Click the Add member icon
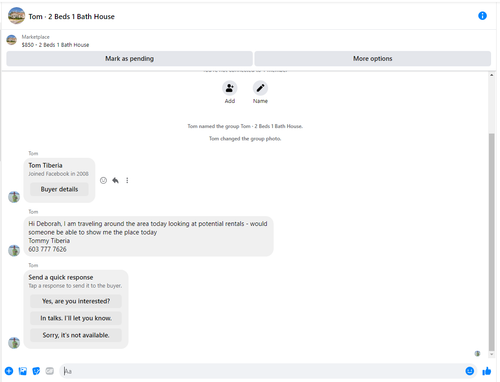Screen dimensions: 500x382 [230, 88]
